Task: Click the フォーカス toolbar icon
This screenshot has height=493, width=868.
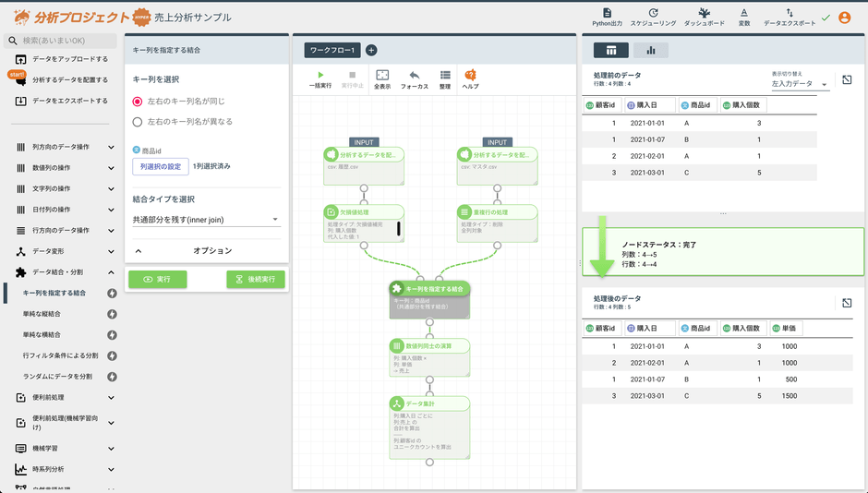Action: 415,75
